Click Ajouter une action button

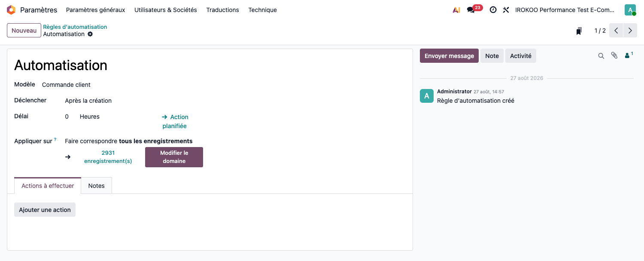pos(45,210)
